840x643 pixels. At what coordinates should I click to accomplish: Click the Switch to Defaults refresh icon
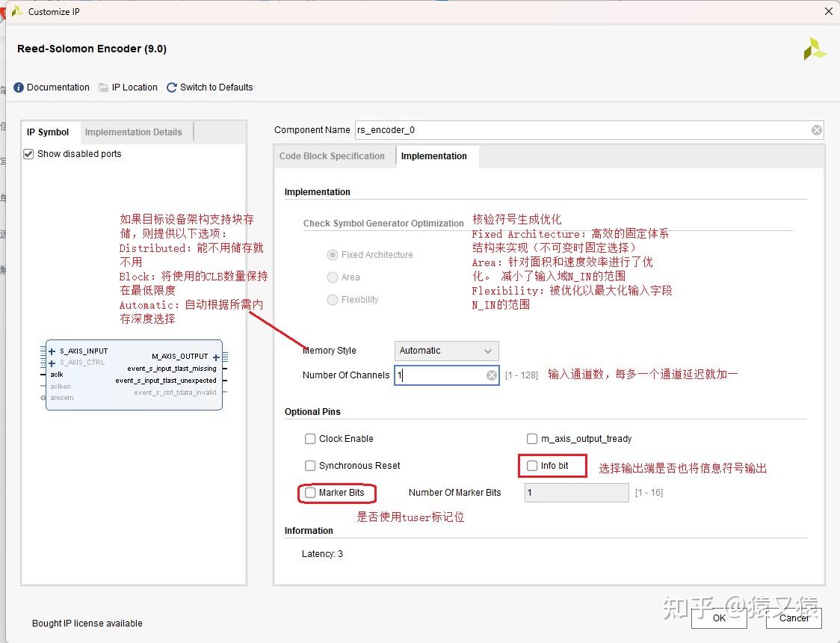click(171, 87)
